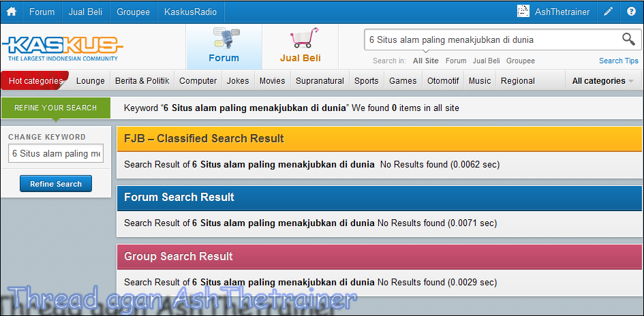Image resolution: width=644 pixels, height=316 pixels.
Task: Click the Forum Search Result header
Action: click(379, 197)
